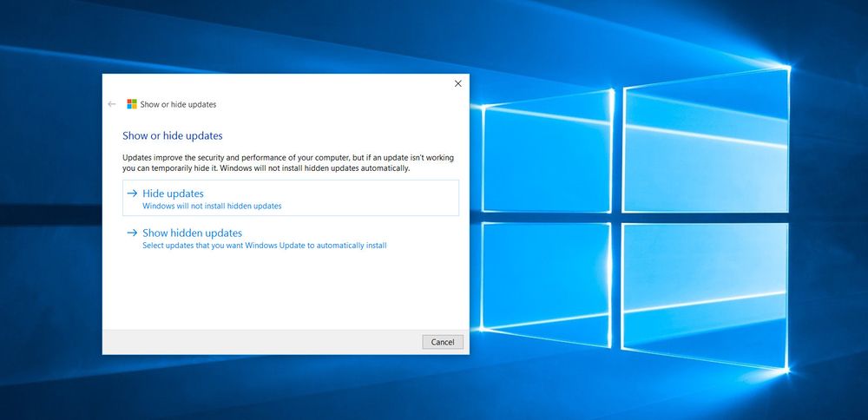Go back with the back arrow
Image resolution: width=868 pixels, height=420 pixels.
pos(112,104)
